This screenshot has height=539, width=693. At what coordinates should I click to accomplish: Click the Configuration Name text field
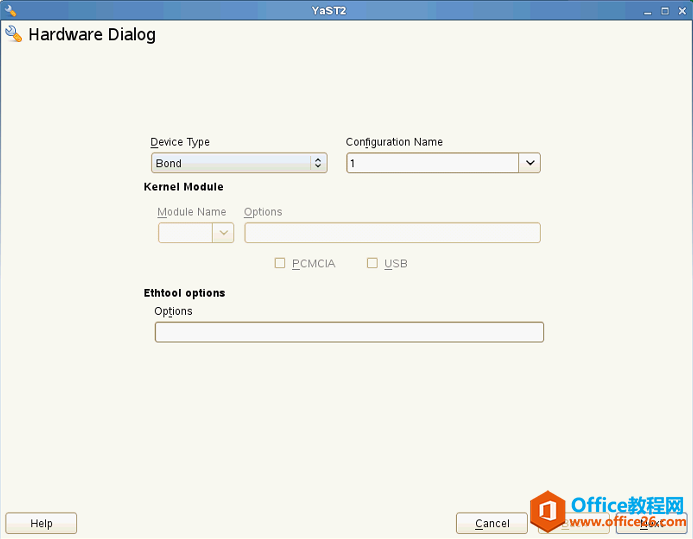pos(432,163)
